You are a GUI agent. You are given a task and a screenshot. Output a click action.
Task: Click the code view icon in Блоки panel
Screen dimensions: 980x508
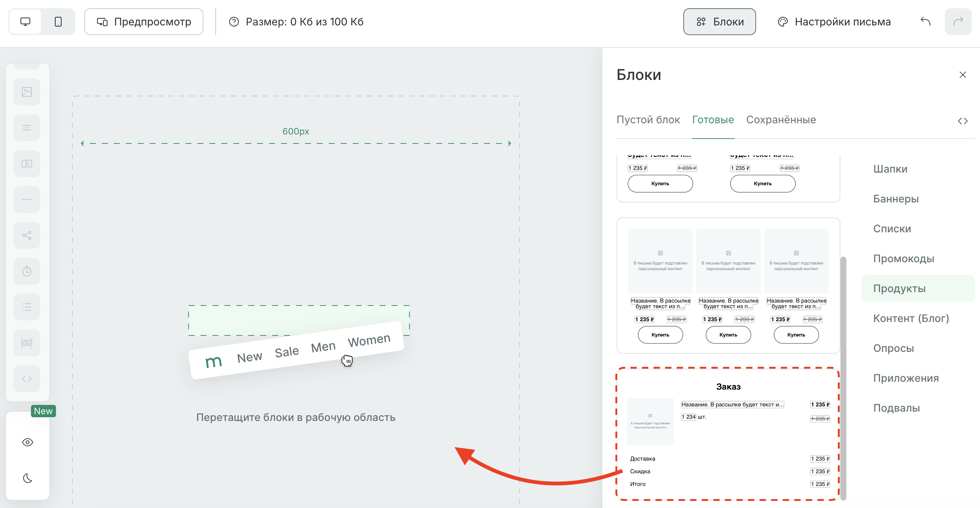[962, 121]
